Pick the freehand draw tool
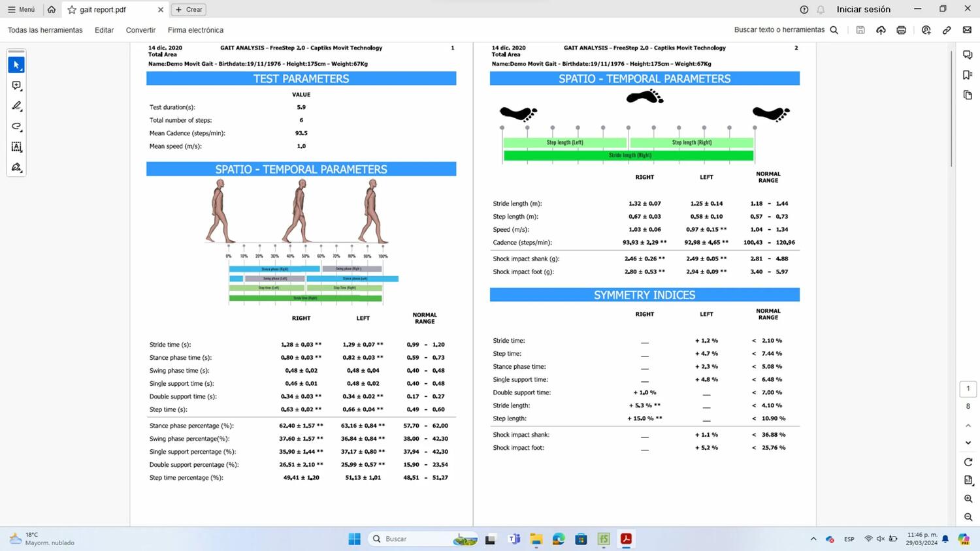Image resolution: width=980 pixels, height=551 pixels. [x=16, y=126]
